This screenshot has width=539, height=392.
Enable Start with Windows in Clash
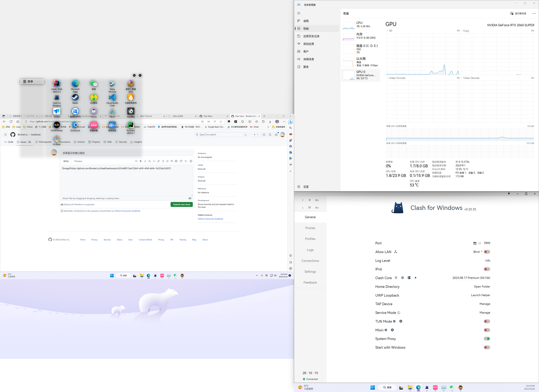click(x=487, y=347)
